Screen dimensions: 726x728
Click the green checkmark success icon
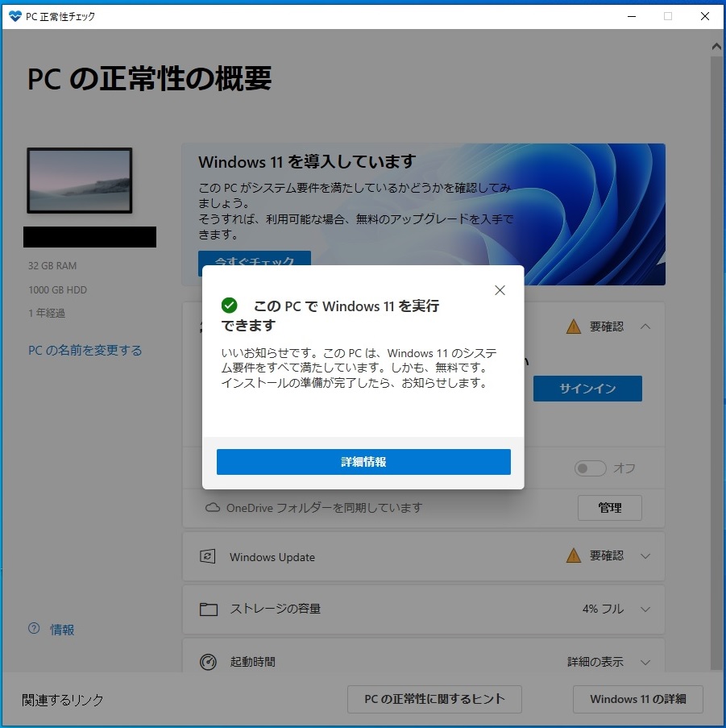229,305
